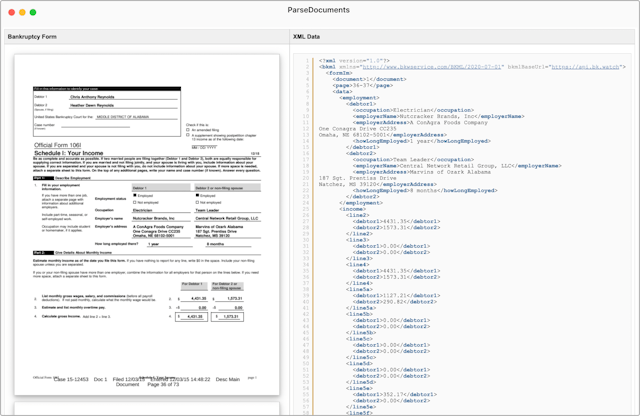Click the Form 106I page preview thumbnail
This screenshot has height=416, width=640.
(x=147, y=225)
